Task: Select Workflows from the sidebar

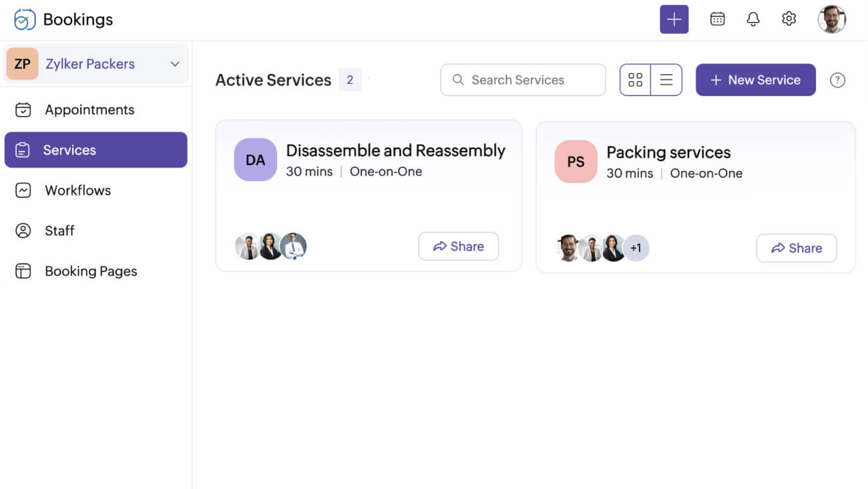Action: point(77,190)
